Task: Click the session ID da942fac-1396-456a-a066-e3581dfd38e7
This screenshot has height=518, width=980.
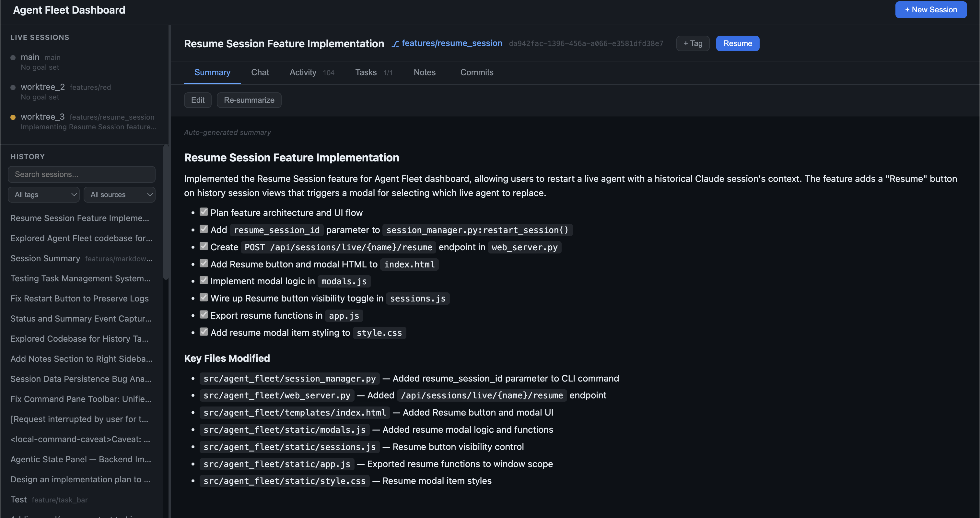Action: pyautogui.click(x=586, y=44)
